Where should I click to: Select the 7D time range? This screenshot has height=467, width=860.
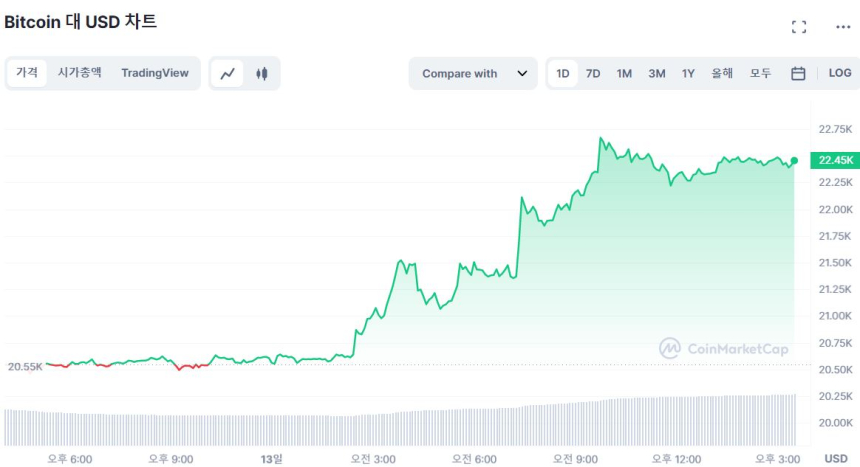click(593, 73)
